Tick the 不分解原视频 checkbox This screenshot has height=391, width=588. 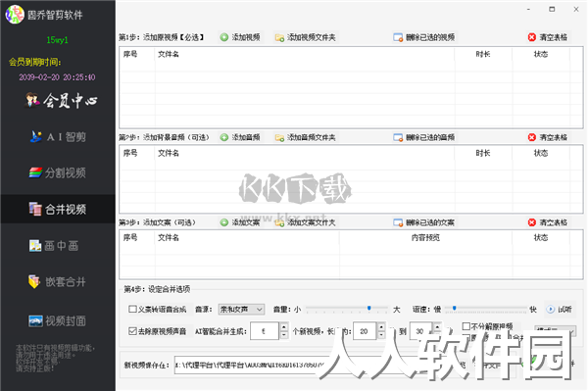point(466,326)
